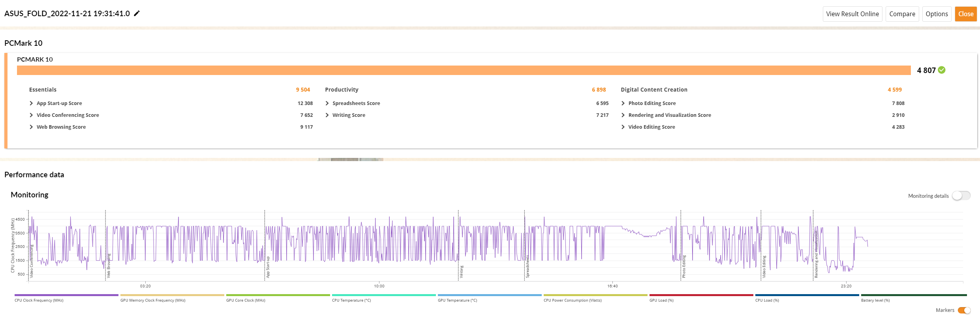Click the Video Conferencing value 7 652
The image size is (980, 319).
306,115
